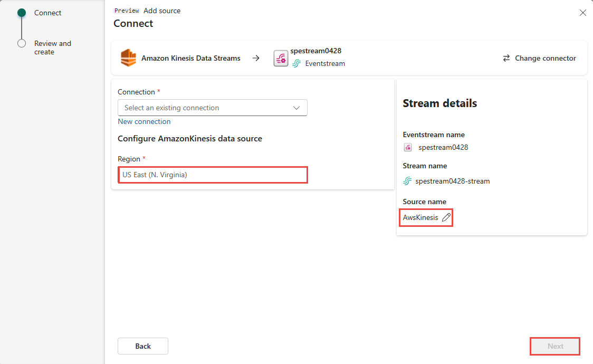Open the New connection link

[x=144, y=121]
